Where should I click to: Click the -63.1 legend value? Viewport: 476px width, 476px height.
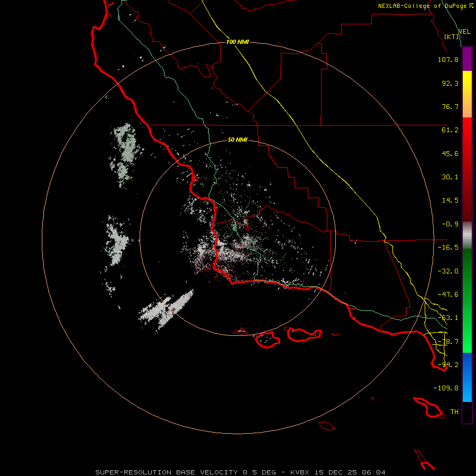tap(448, 318)
